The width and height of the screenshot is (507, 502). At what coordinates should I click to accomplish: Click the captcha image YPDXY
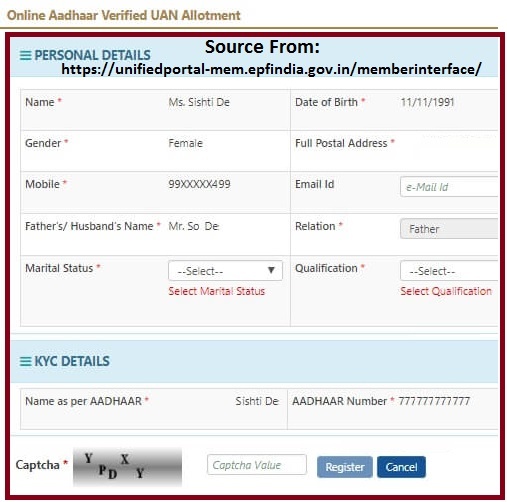click(x=127, y=467)
